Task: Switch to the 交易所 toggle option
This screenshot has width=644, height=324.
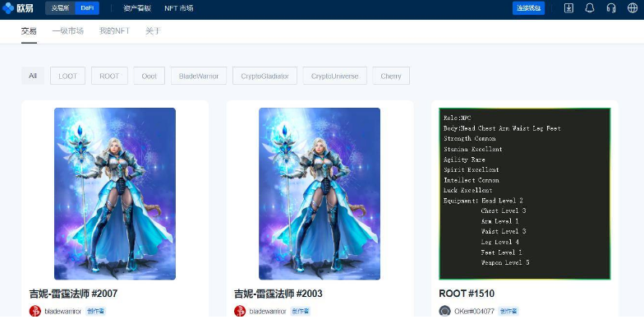Action: click(x=60, y=8)
